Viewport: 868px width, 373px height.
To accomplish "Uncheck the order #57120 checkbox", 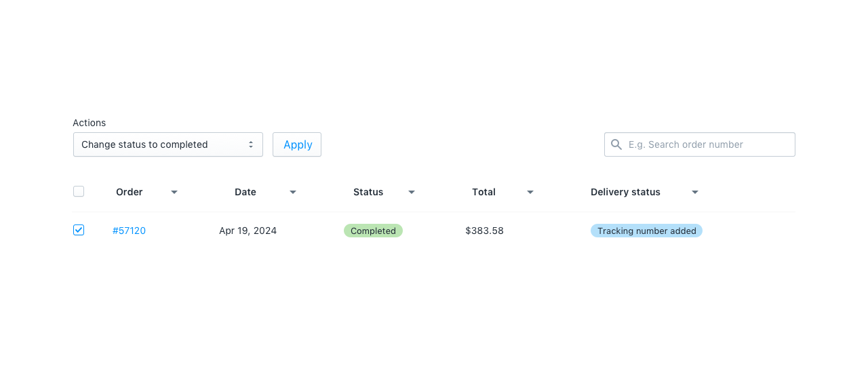I will coord(79,230).
